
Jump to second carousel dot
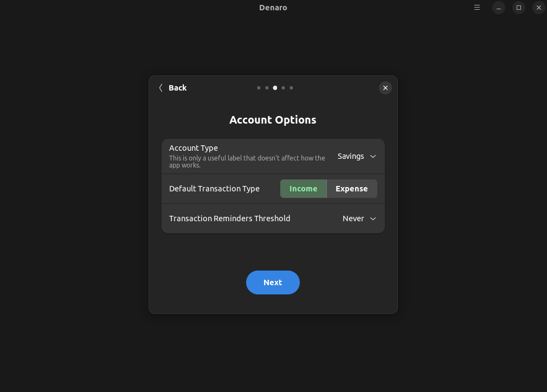(267, 88)
